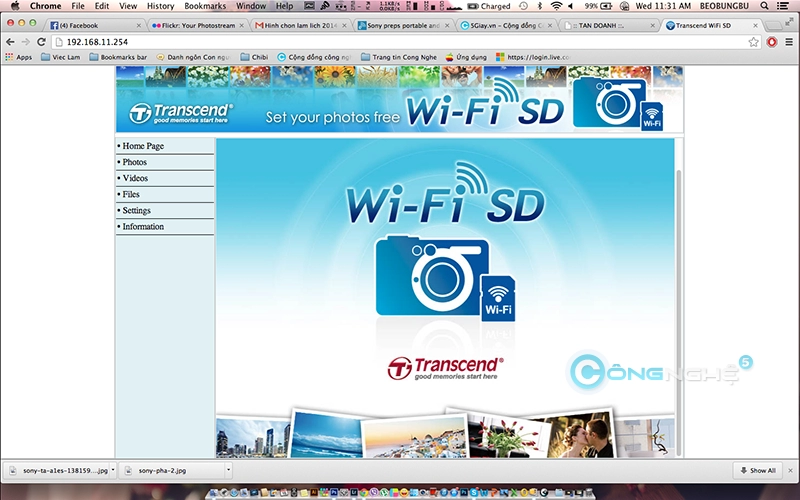The width and height of the screenshot is (800, 500).
Task: Expand options arrow for sony-pha-2.jpg download
Action: coord(229,470)
